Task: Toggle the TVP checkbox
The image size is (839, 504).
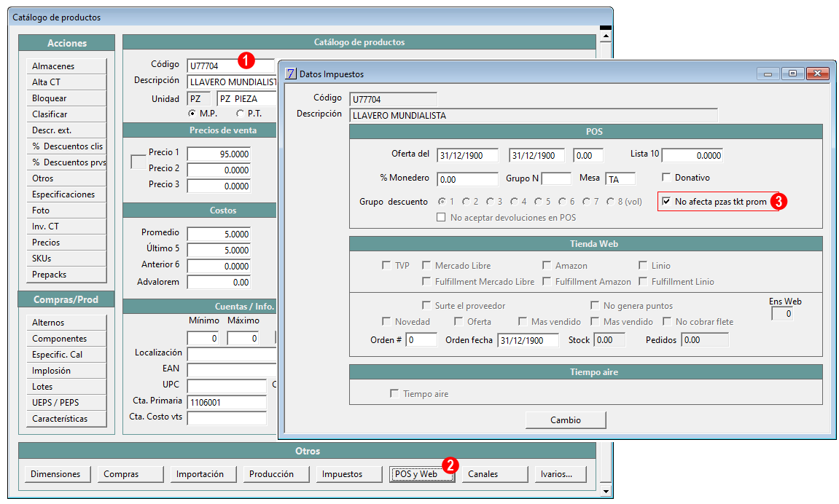Action: click(386, 265)
